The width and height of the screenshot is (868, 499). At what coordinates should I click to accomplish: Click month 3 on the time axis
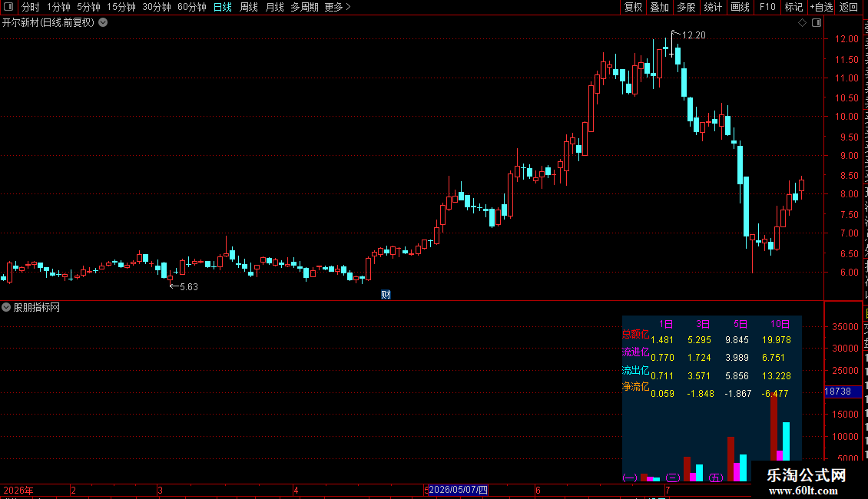point(160,490)
